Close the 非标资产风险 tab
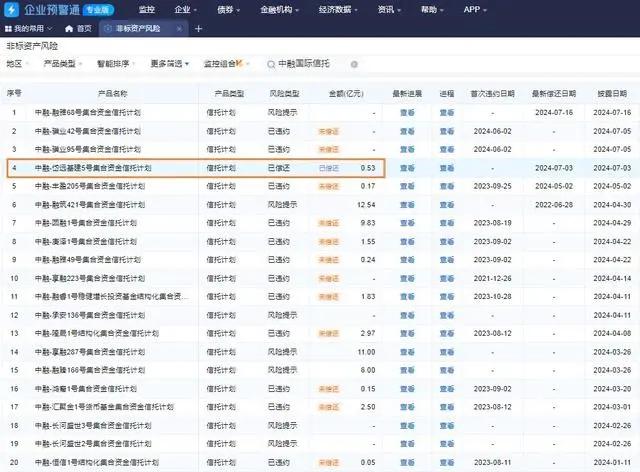This screenshot has height=472, width=640. (x=179, y=29)
